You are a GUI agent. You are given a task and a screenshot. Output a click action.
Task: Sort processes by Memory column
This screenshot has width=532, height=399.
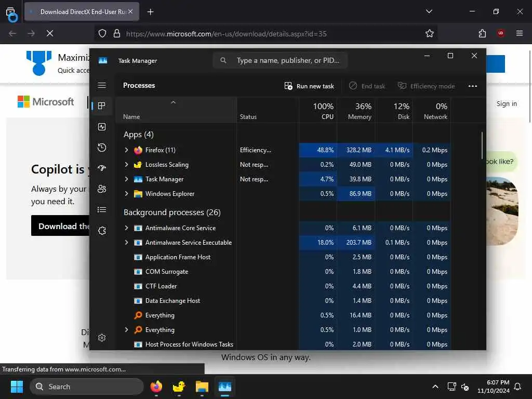[x=356, y=111]
